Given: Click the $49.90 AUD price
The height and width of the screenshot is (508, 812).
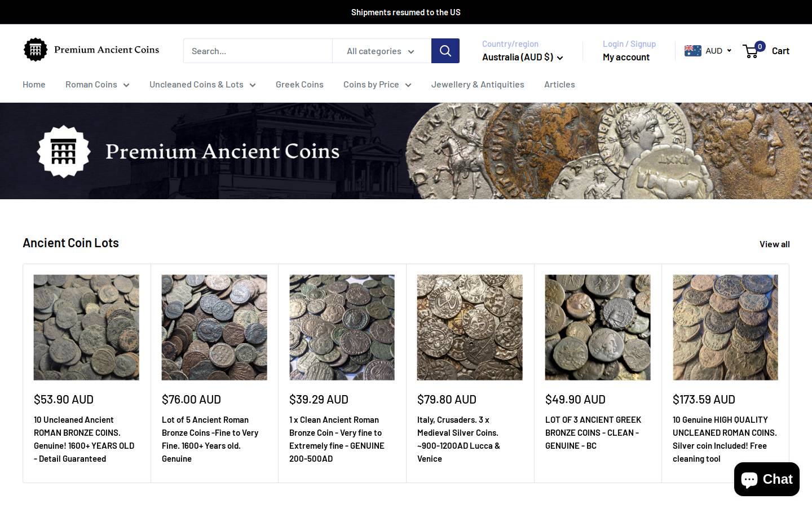Looking at the screenshot, I should (x=575, y=399).
